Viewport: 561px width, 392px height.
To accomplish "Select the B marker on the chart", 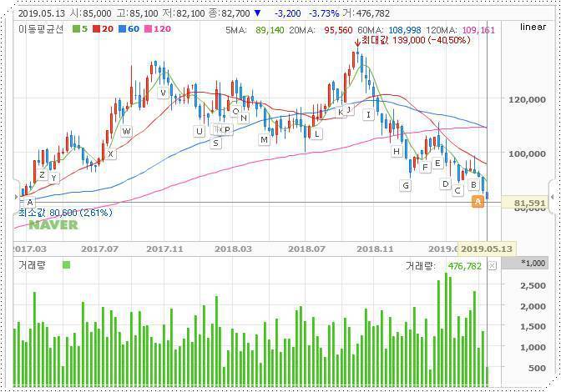I will pyautogui.click(x=473, y=184).
